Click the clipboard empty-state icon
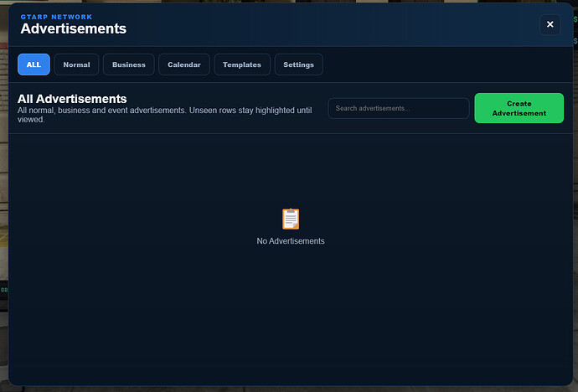The image size is (578, 392). coord(291,219)
